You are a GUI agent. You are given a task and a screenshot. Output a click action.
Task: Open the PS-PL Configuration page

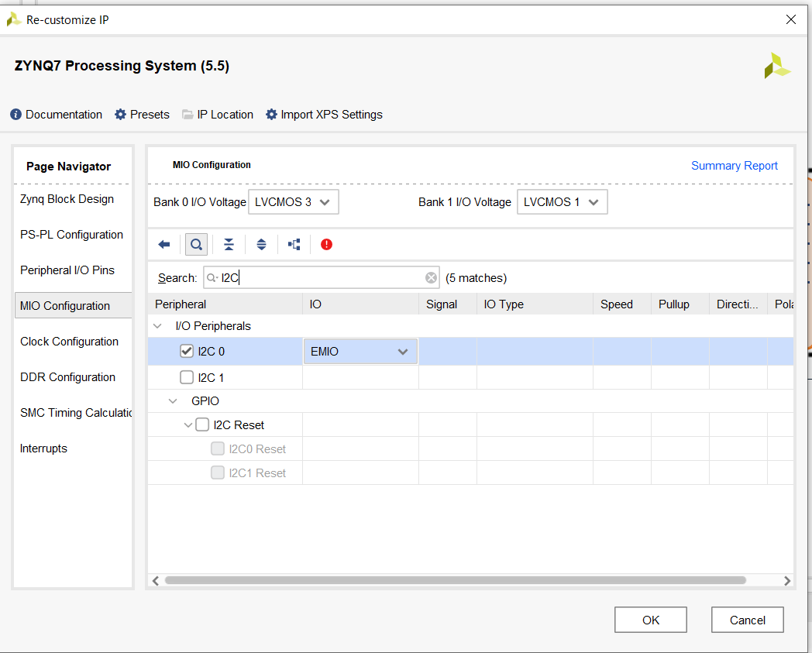coord(71,235)
